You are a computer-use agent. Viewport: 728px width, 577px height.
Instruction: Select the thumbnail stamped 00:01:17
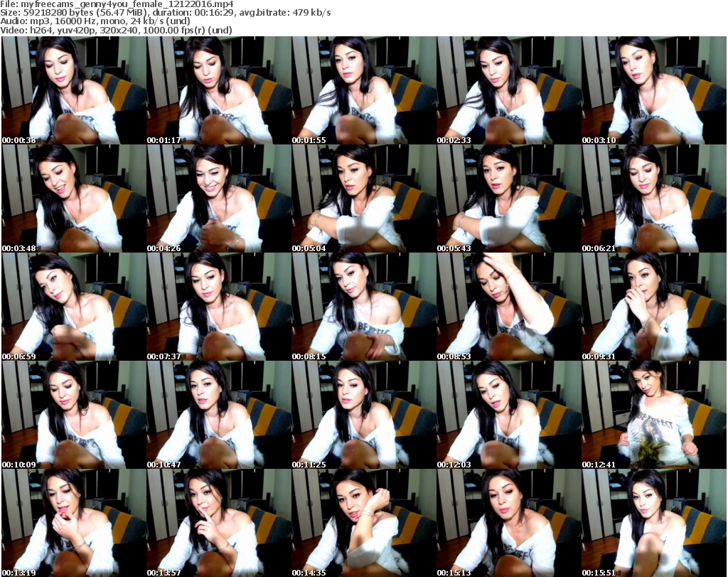(x=219, y=90)
